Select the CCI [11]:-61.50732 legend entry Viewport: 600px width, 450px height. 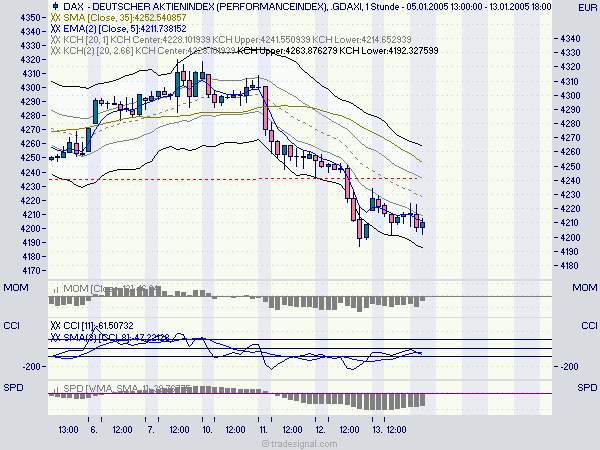(x=98, y=326)
